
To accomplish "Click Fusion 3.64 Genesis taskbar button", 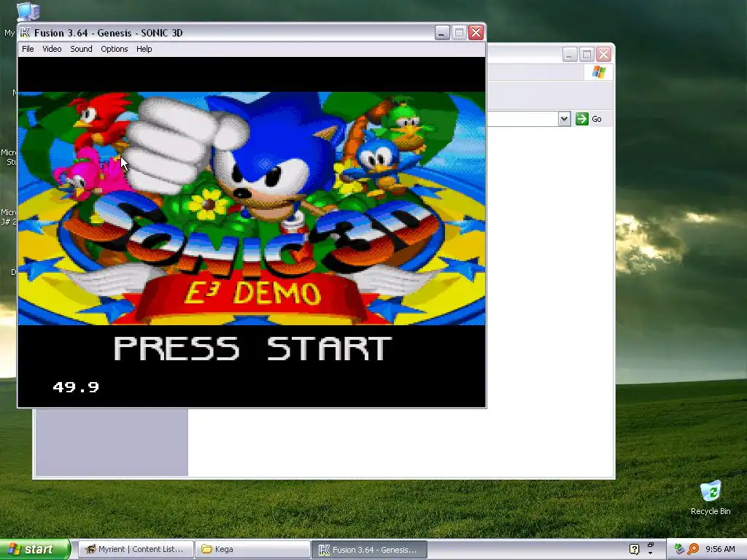I will [x=370, y=549].
